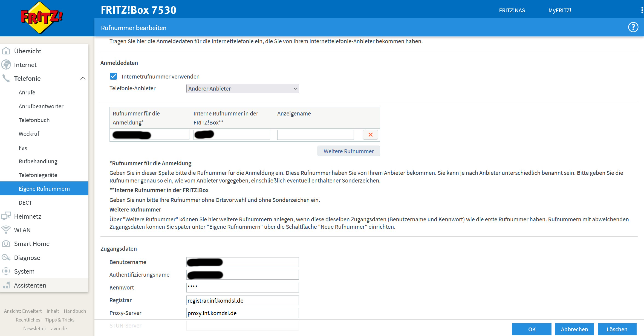Open the three-dot menu at top right
The width and height of the screenshot is (644, 336).
click(x=642, y=10)
